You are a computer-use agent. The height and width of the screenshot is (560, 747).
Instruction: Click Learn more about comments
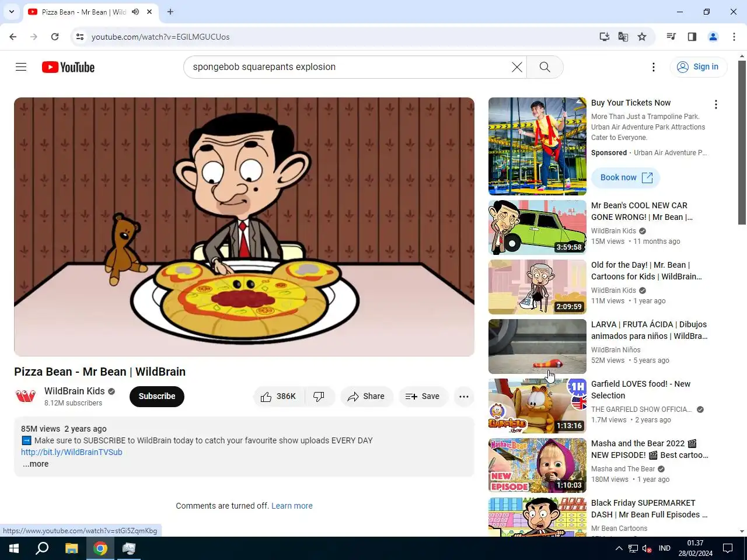tap(292, 506)
